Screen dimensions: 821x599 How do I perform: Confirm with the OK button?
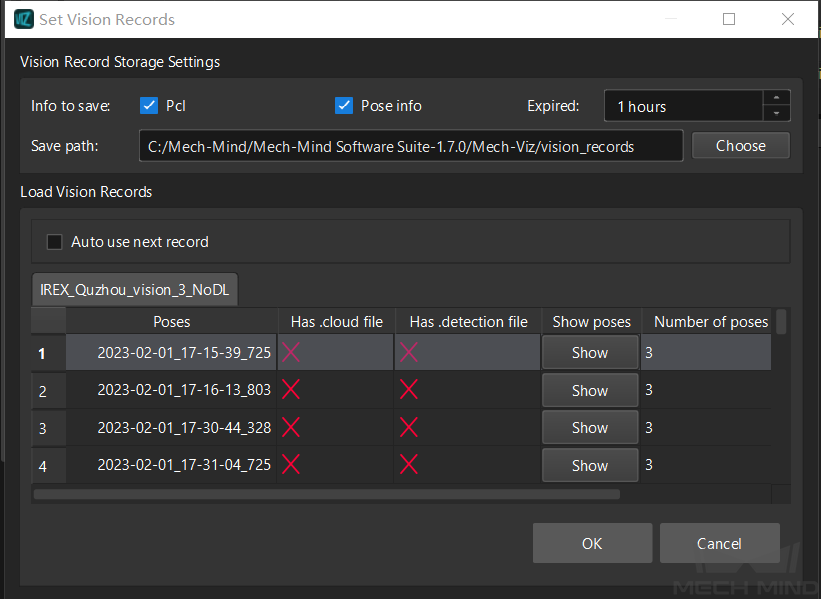click(x=592, y=543)
